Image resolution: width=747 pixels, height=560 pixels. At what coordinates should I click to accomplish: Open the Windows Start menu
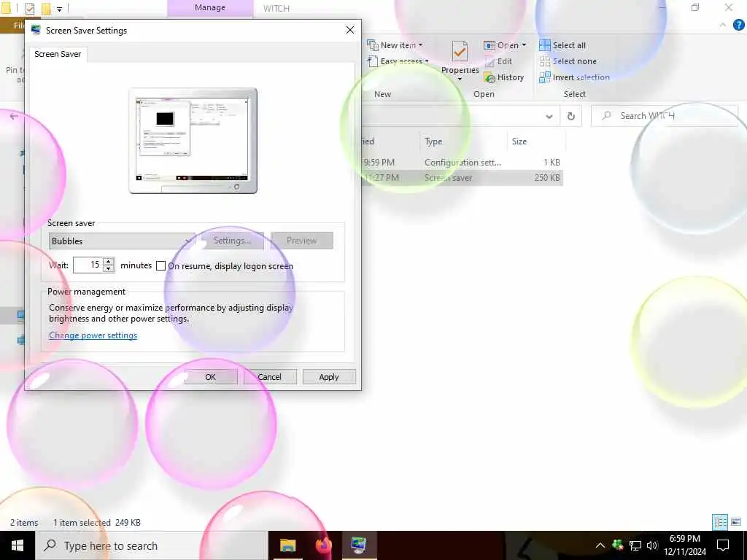pyautogui.click(x=18, y=545)
